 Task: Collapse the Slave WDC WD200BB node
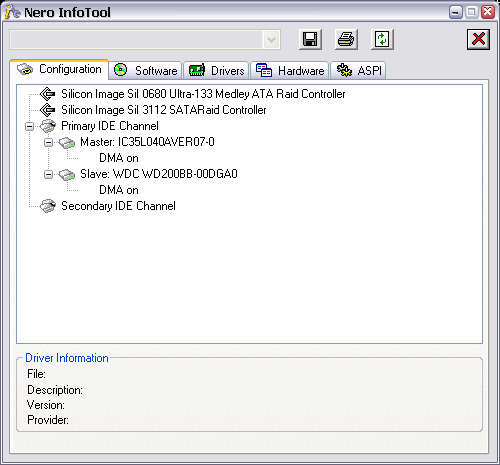point(48,174)
